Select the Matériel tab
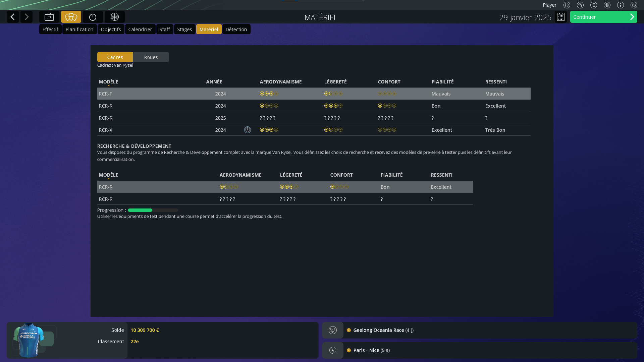 (x=209, y=29)
